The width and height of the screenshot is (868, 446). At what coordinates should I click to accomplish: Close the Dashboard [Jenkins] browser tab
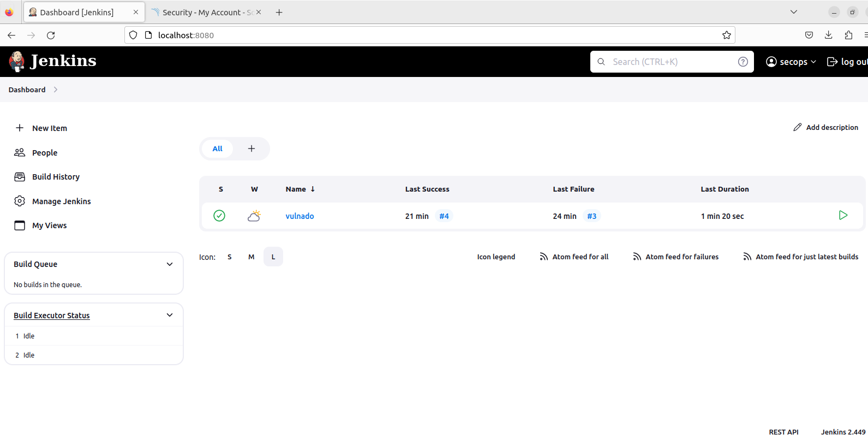[x=136, y=12]
